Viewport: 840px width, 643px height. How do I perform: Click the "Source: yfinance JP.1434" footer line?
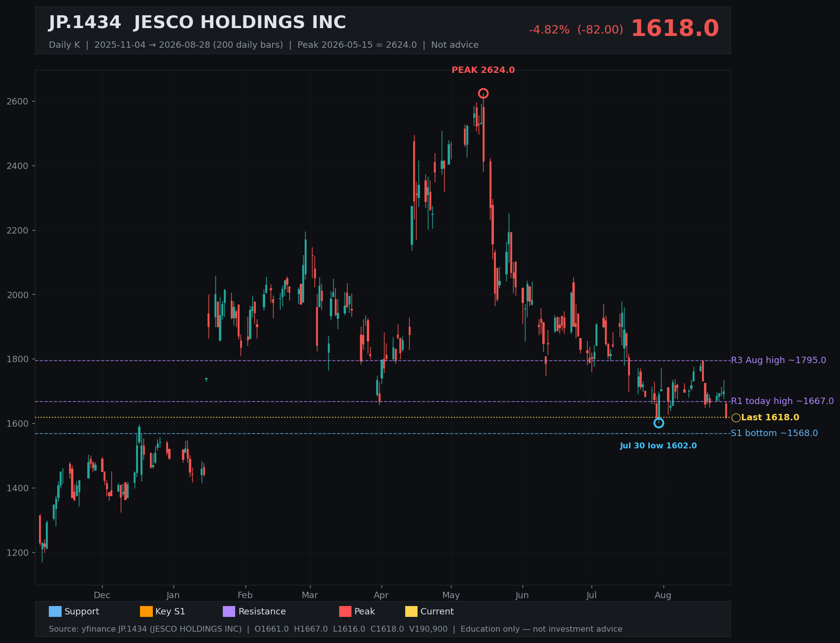point(335,629)
